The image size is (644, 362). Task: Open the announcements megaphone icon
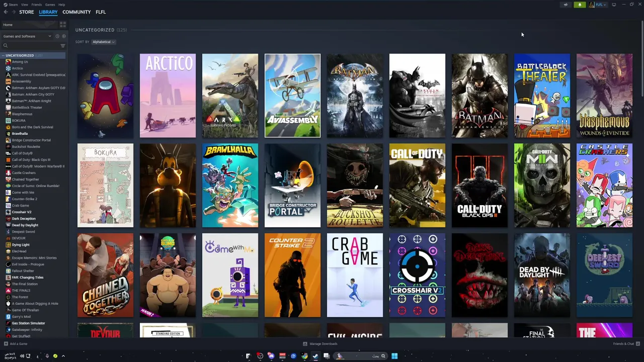566,5
